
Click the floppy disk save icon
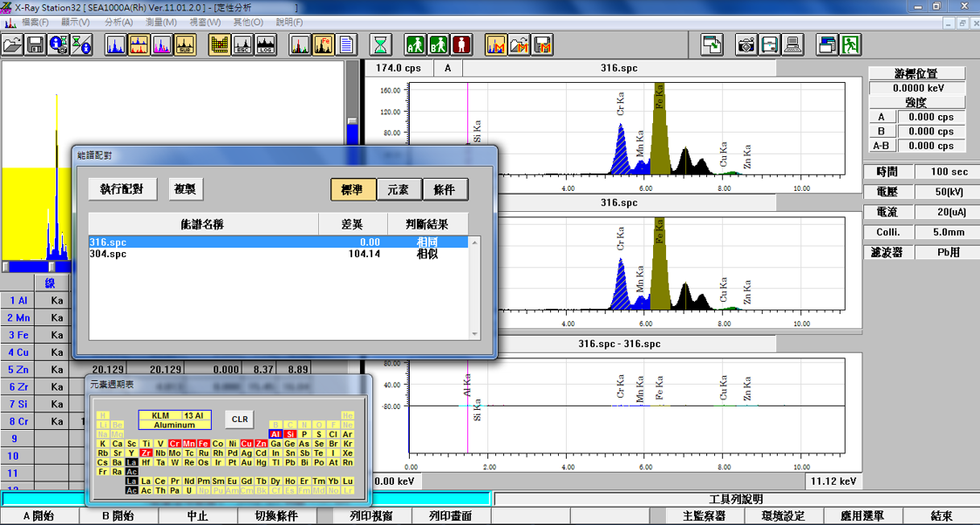click(35, 45)
